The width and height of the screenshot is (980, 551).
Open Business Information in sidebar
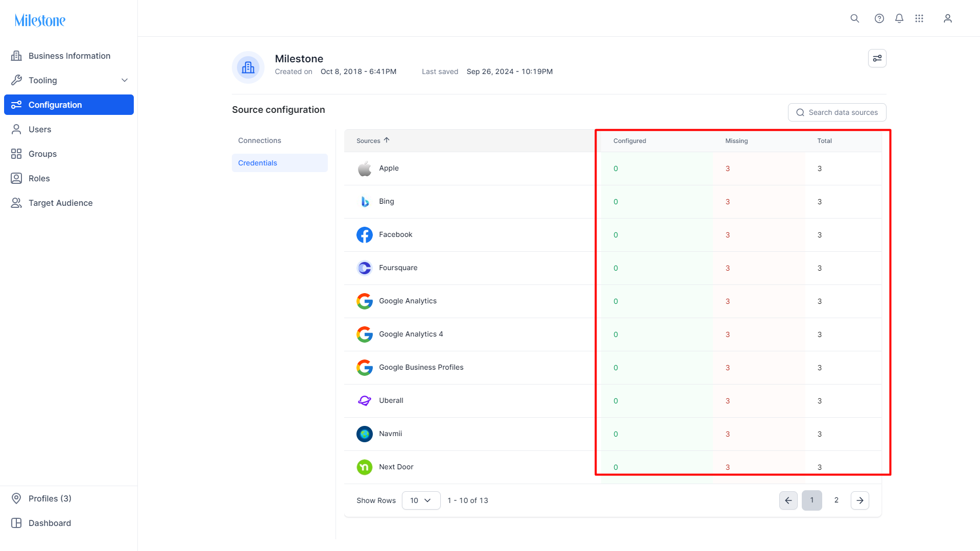(x=69, y=56)
